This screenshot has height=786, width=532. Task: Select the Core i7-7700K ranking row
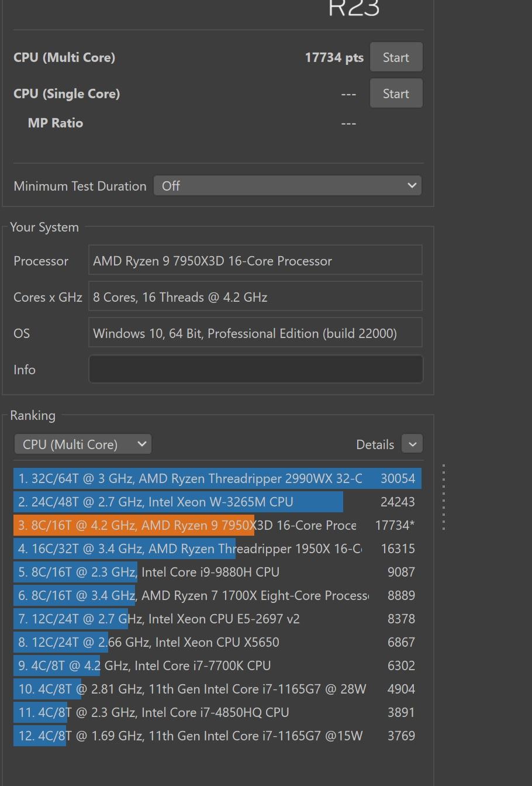point(216,666)
